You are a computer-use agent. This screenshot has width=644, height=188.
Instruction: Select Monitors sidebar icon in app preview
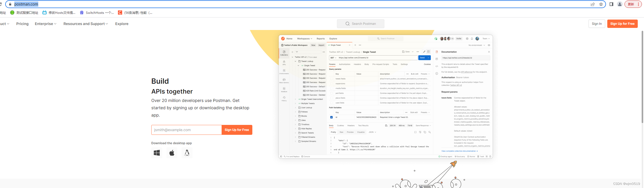coord(284,90)
